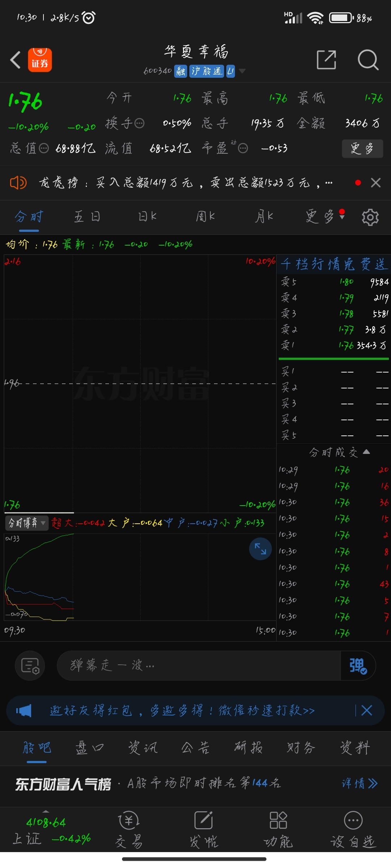Tap the info icon next to 换手

139,124
